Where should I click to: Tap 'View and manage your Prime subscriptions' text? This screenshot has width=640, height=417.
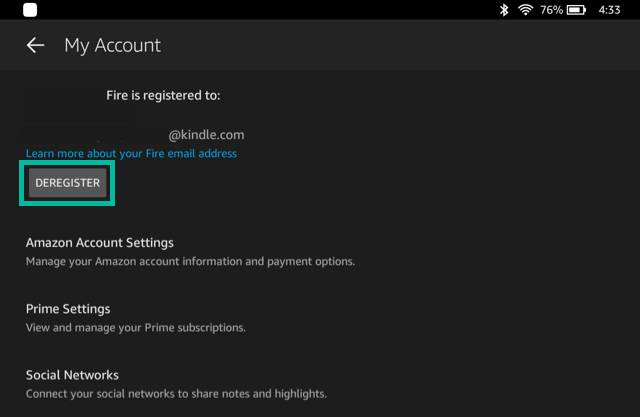click(135, 328)
